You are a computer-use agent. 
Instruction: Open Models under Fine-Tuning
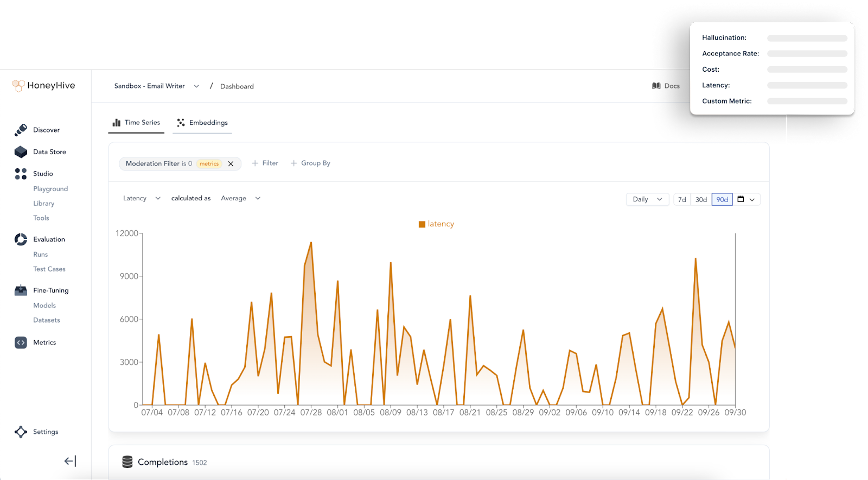coord(44,306)
